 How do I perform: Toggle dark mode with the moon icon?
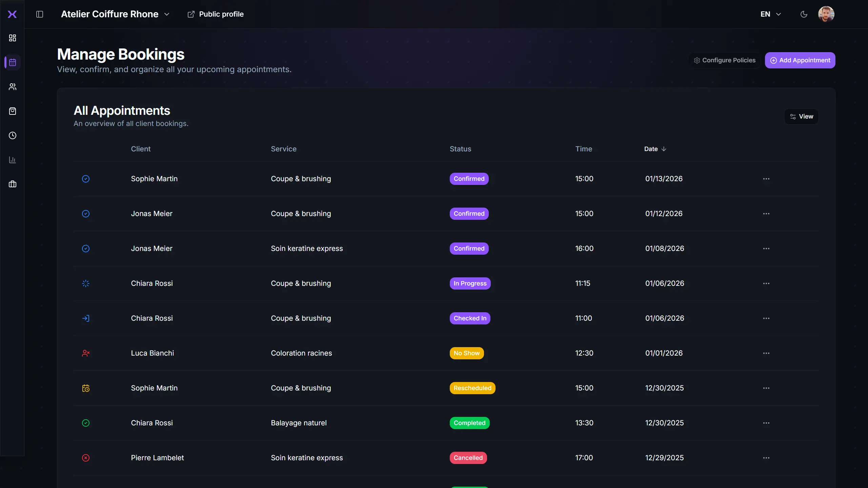click(x=804, y=14)
